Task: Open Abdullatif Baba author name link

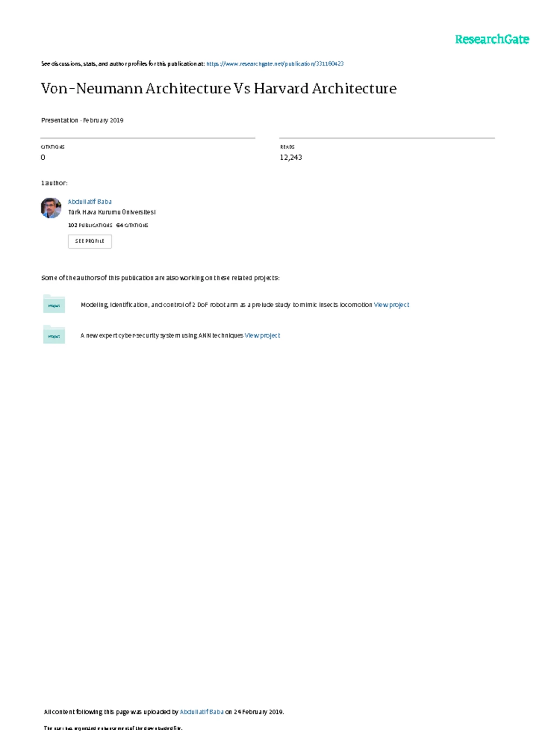Action: [x=90, y=202]
